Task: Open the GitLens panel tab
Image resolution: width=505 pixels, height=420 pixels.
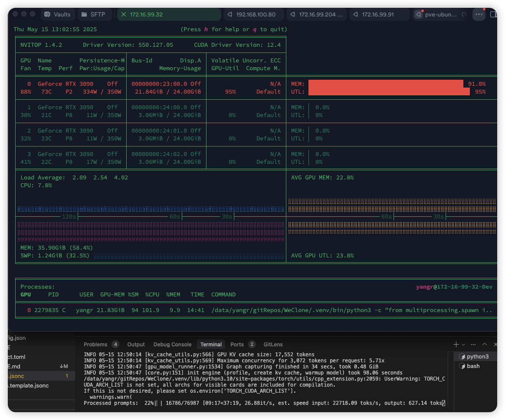Action: point(273,345)
